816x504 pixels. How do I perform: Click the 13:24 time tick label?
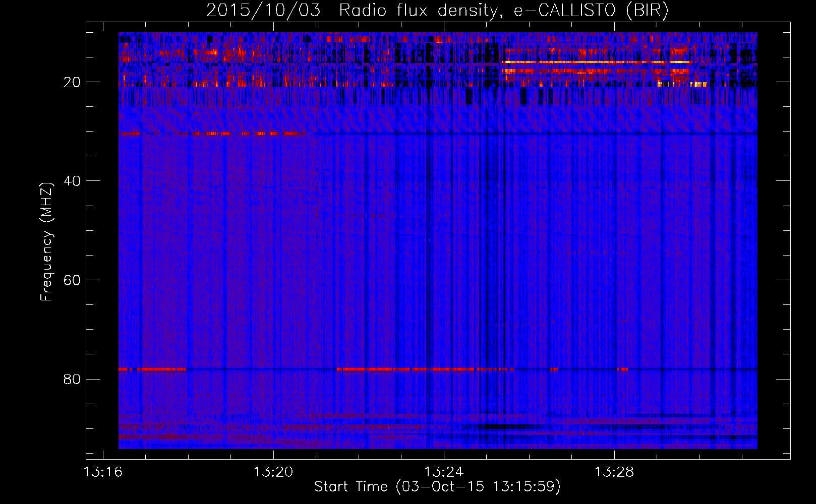[x=444, y=472]
